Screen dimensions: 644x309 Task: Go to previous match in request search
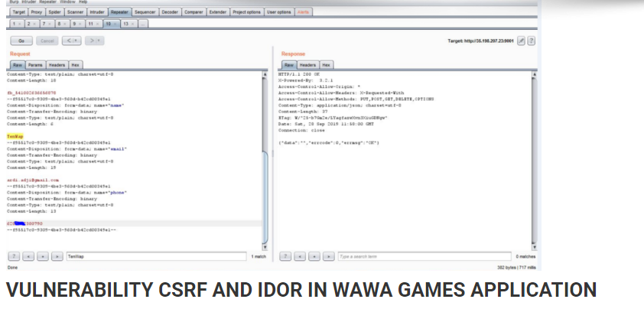click(x=28, y=256)
